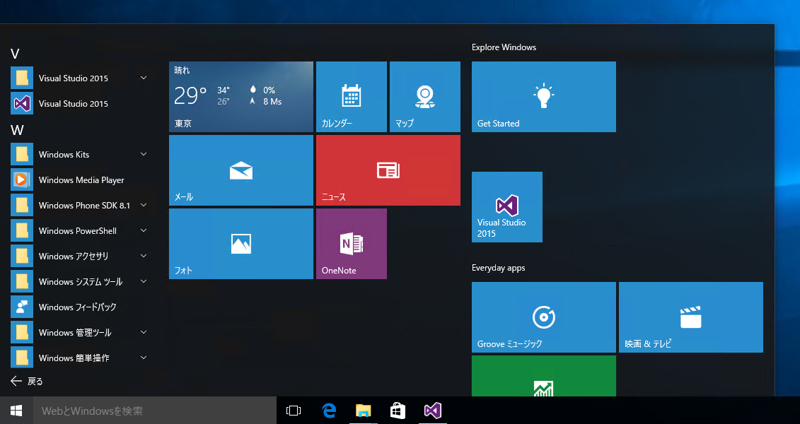Click the Windows Start button
The width and height of the screenshot is (800, 424).
[x=16, y=411]
